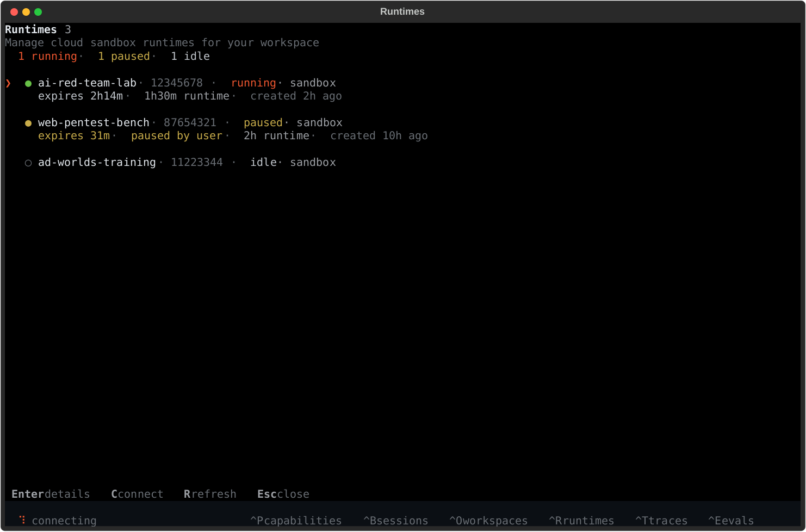Image resolution: width=806 pixels, height=532 pixels.
Task: Open the workspaces view via ^O
Action: click(x=488, y=520)
